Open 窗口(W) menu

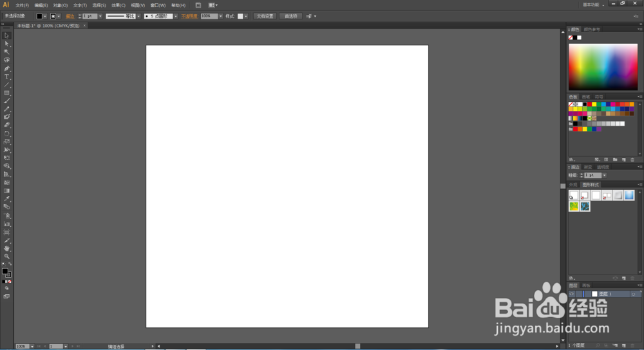coord(158,5)
